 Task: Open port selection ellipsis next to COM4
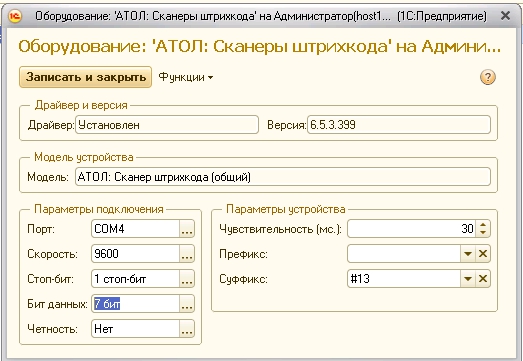[x=187, y=229]
